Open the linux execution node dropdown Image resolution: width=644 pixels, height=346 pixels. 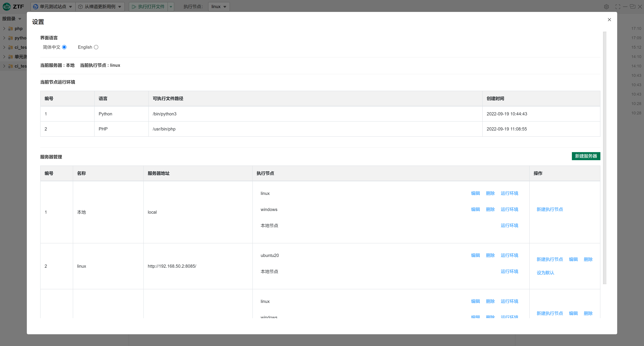pos(219,7)
